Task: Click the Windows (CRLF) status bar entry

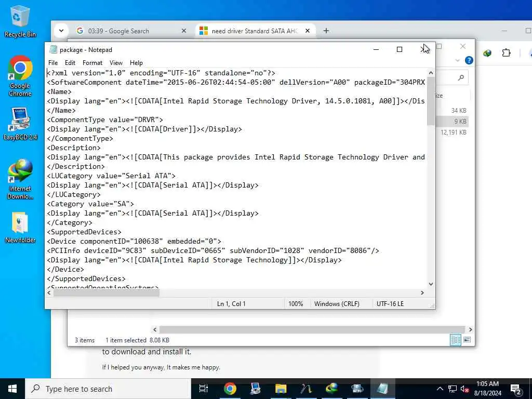Action: coord(337,304)
